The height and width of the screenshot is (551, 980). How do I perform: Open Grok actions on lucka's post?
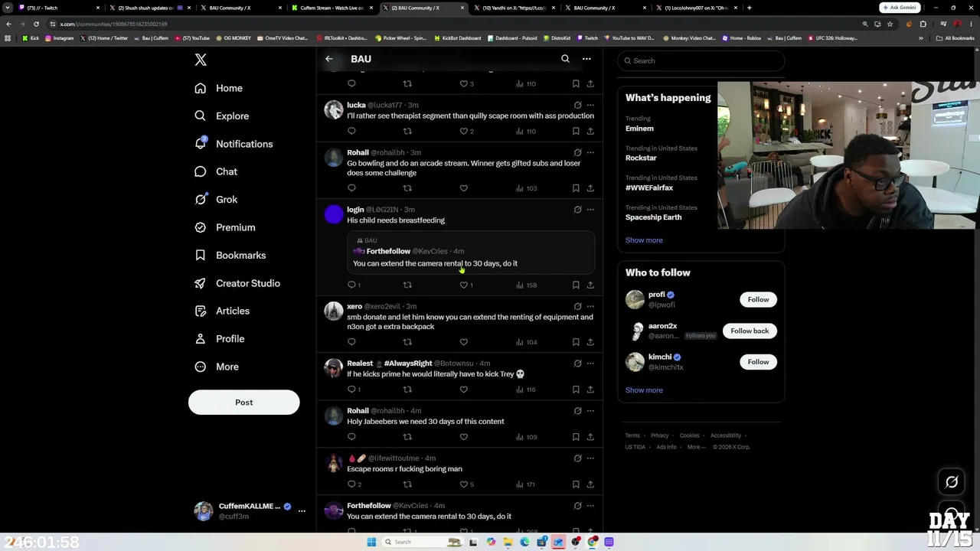pyautogui.click(x=577, y=105)
